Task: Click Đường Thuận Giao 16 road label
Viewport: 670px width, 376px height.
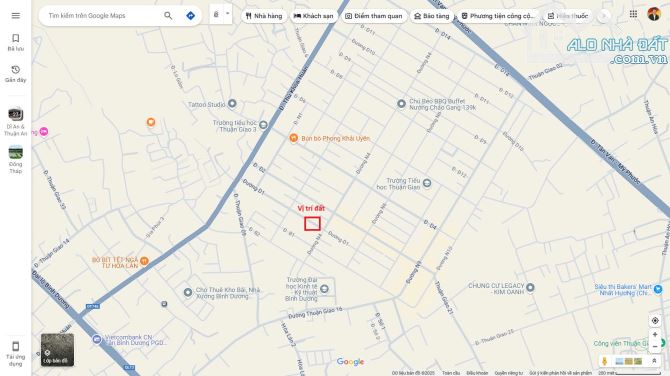Action: (315, 313)
